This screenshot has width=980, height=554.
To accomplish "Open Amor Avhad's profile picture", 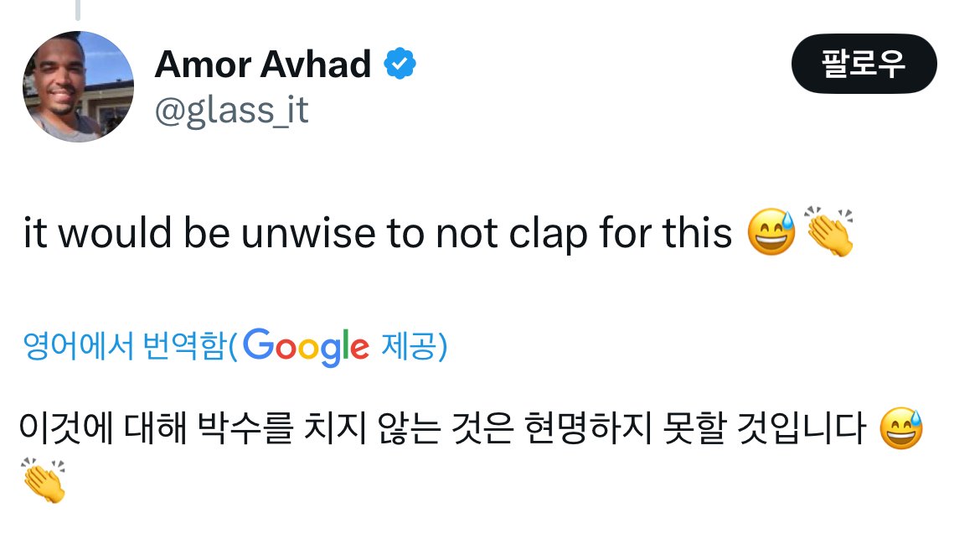I will click(x=77, y=87).
